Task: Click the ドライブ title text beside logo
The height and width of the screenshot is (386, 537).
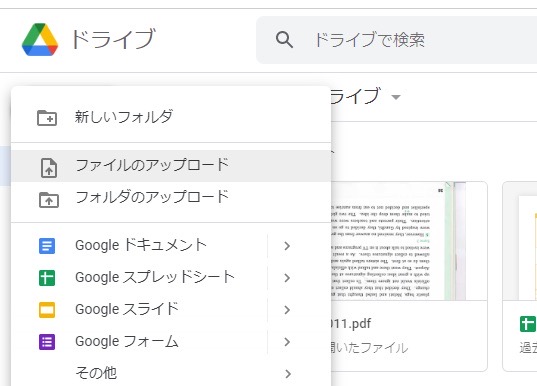Action: tap(113, 39)
